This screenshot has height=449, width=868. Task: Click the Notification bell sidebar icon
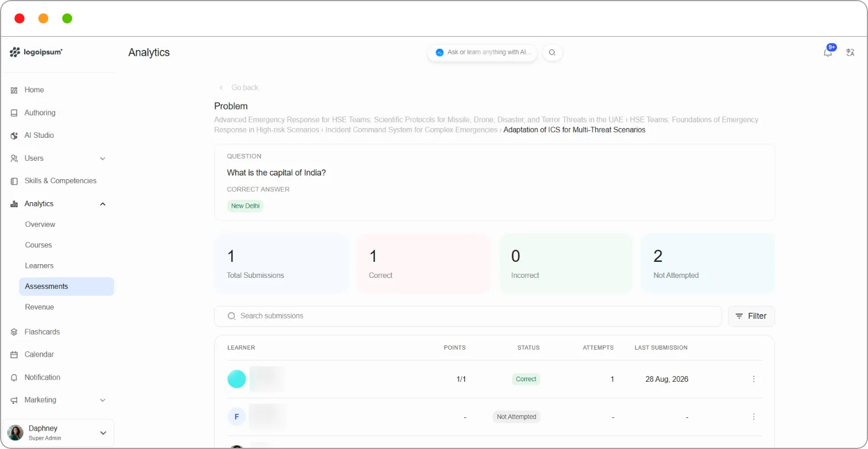(14, 378)
